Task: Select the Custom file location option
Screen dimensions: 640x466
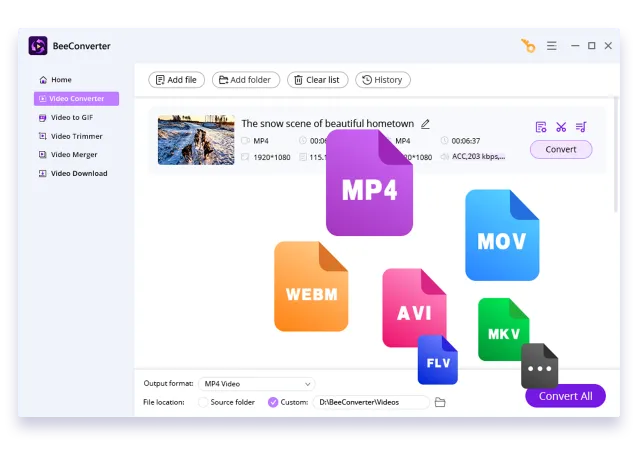Action: 288,402
